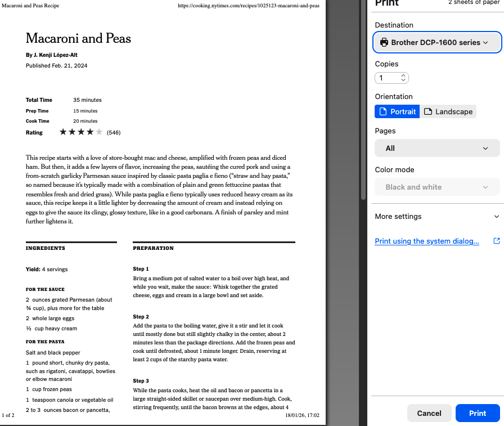Click the 1 cup frozen peas ingredient
The image size is (504, 426).
click(x=49, y=389)
